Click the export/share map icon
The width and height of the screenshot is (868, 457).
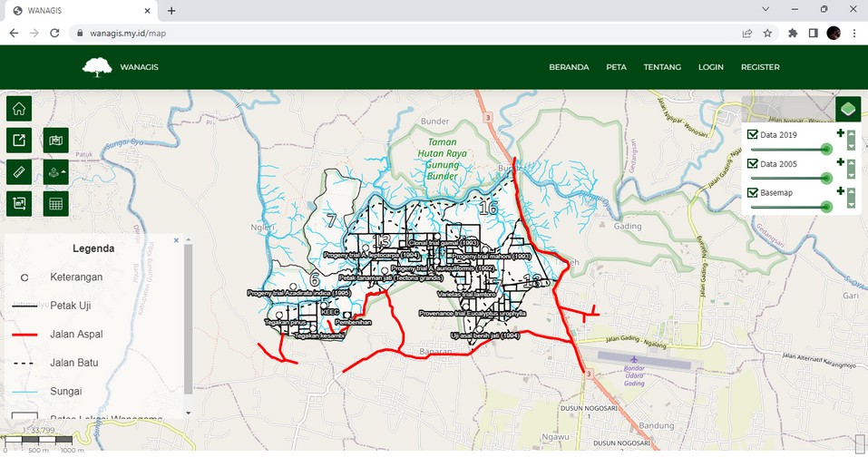pyautogui.click(x=19, y=141)
